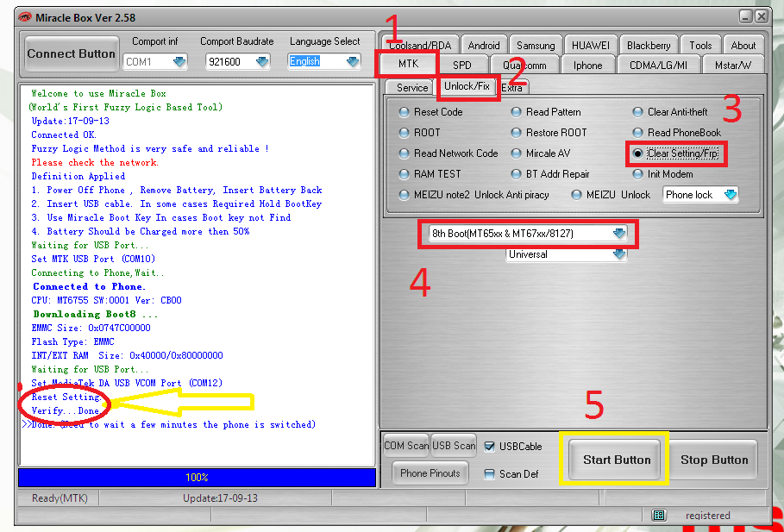Click the 'Flash Type: EMMC' log line

coord(72,342)
